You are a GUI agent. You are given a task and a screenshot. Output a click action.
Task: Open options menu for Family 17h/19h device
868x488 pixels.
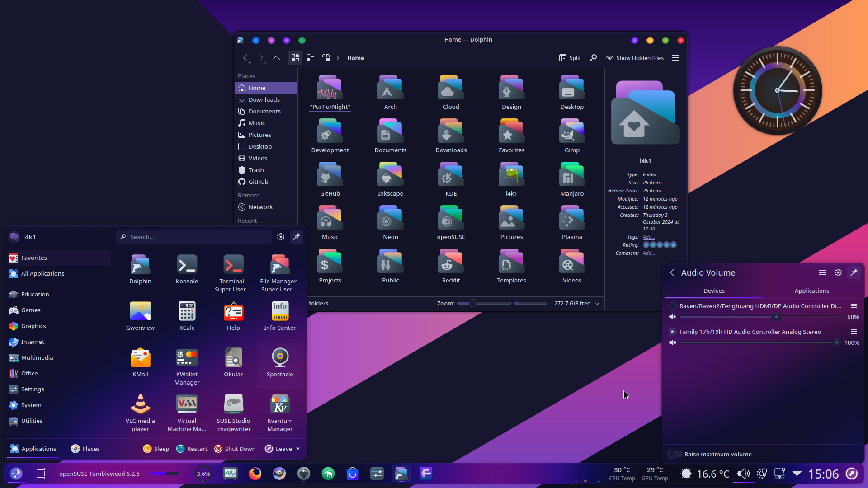(854, 332)
